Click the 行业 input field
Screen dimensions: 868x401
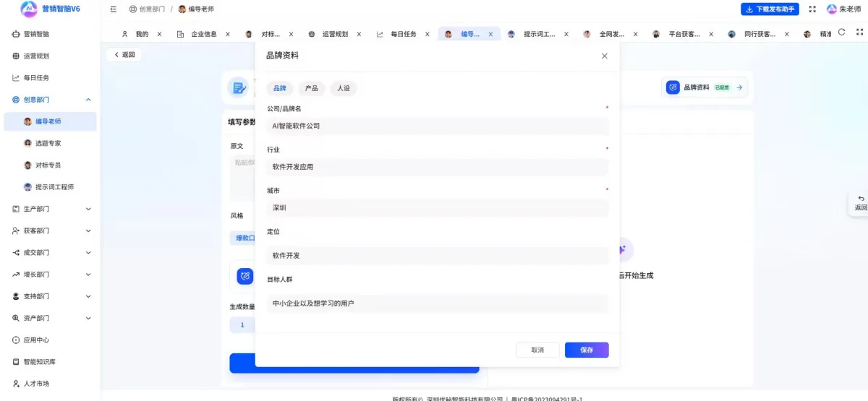(x=438, y=167)
